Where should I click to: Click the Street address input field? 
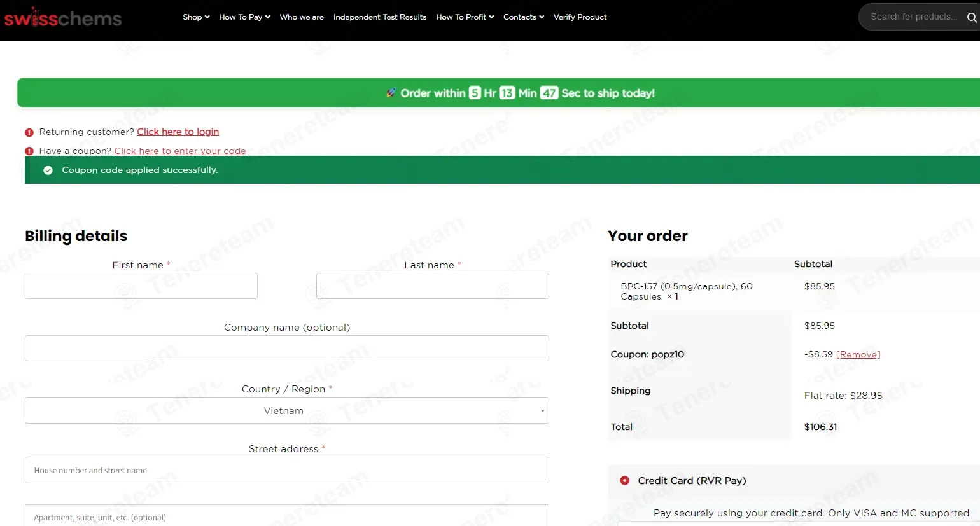(x=286, y=471)
